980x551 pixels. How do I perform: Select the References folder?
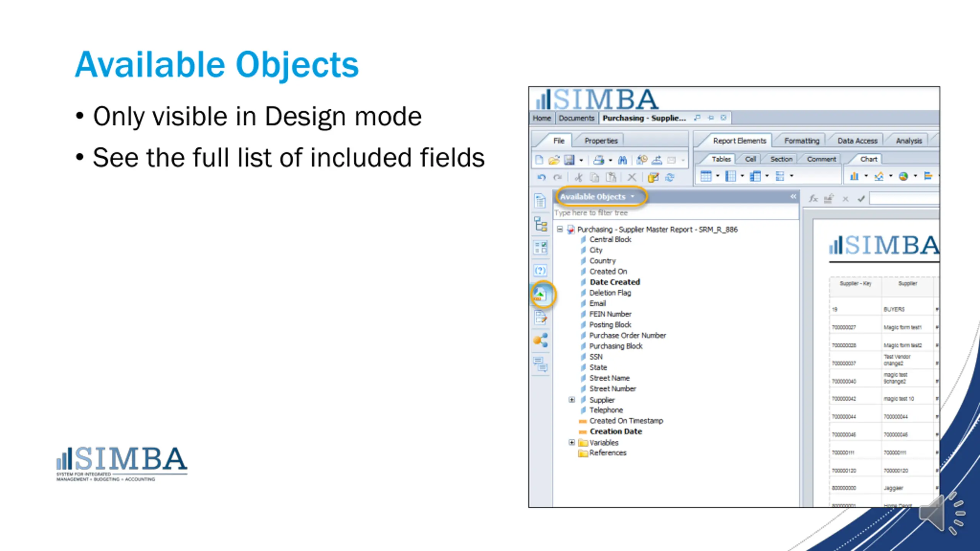(x=608, y=453)
